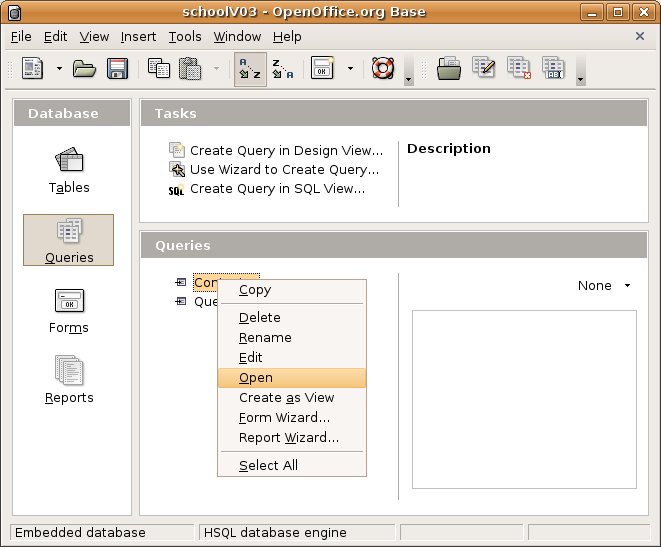Click the empty preview pane
This screenshot has height=547, width=661.
click(x=524, y=400)
